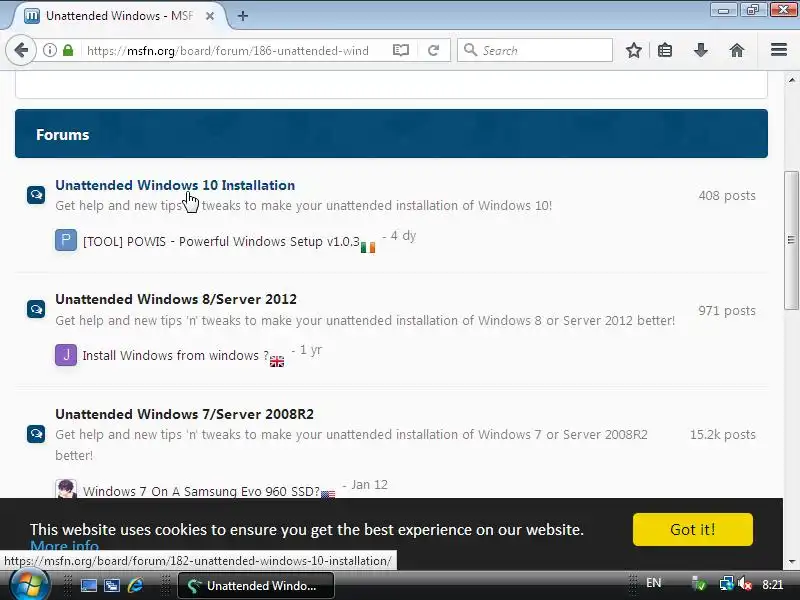Image resolution: width=800 pixels, height=600 pixels.
Task: Click the '- 4 dy' timestamp
Action: pos(399,236)
